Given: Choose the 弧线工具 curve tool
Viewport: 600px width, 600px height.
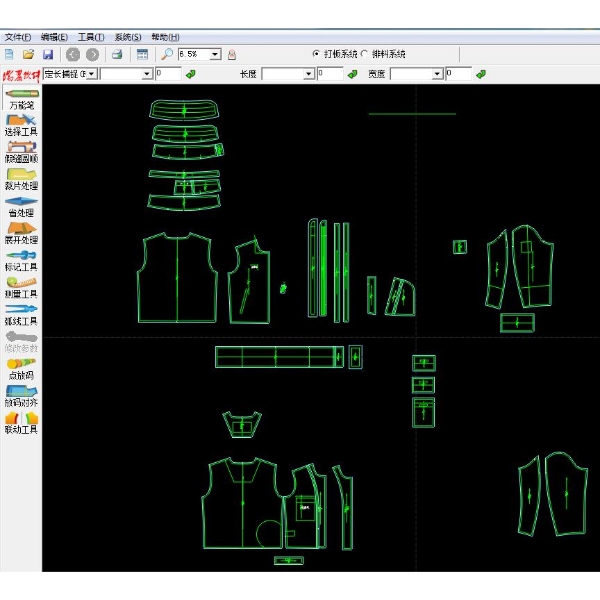Looking at the screenshot, I should tap(21, 315).
